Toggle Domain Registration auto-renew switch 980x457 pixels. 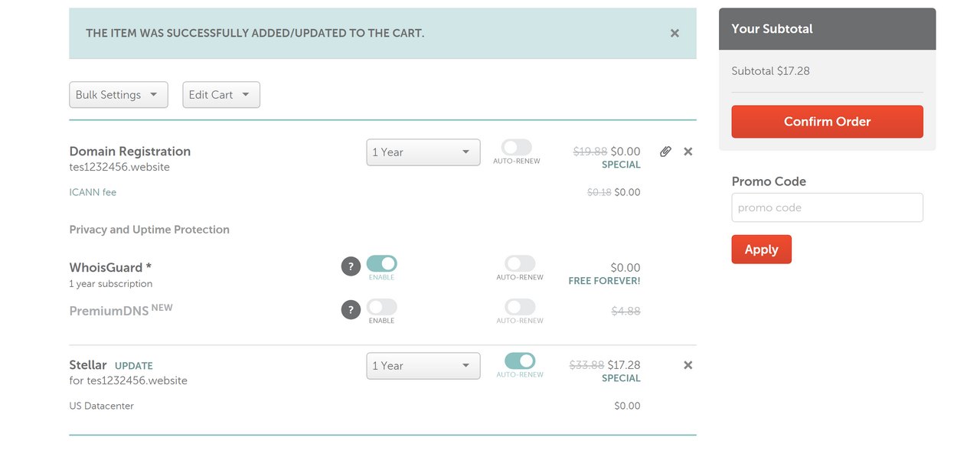pos(517,147)
